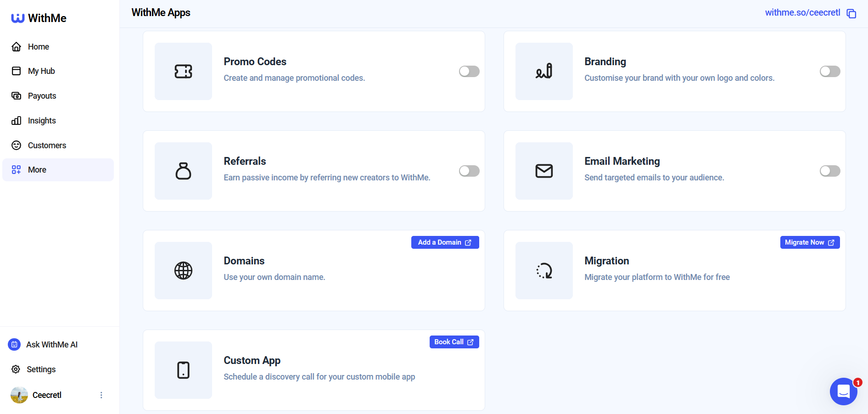This screenshot has width=868, height=414.
Task: Click the Promo Codes ticket icon
Action: tap(183, 71)
